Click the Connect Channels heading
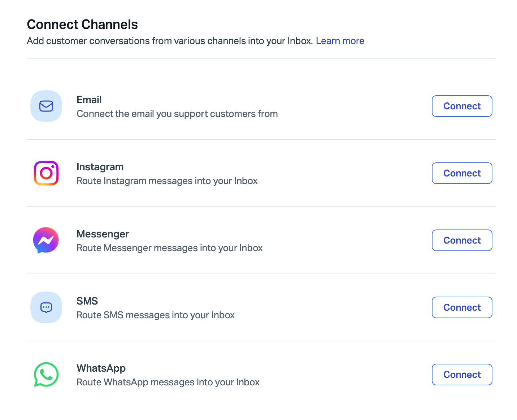 point(82,25)
